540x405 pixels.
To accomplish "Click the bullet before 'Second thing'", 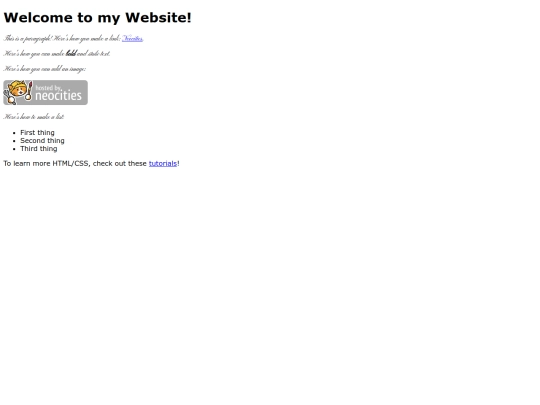I will (14, 141).
